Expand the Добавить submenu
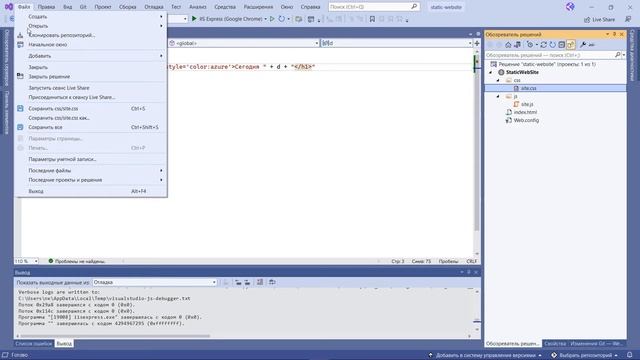This screenshot has width=640, height=360. tap(91, 56)
